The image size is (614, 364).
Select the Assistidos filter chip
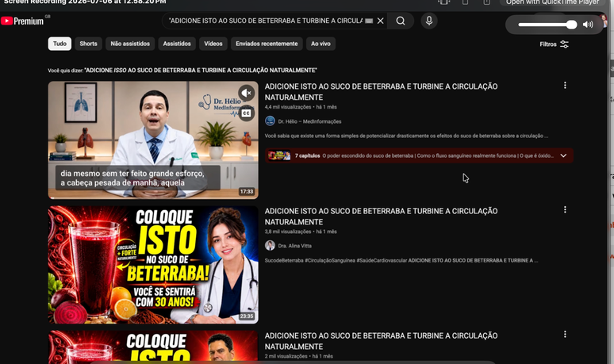pyautogui.click(x=177, y=44)
